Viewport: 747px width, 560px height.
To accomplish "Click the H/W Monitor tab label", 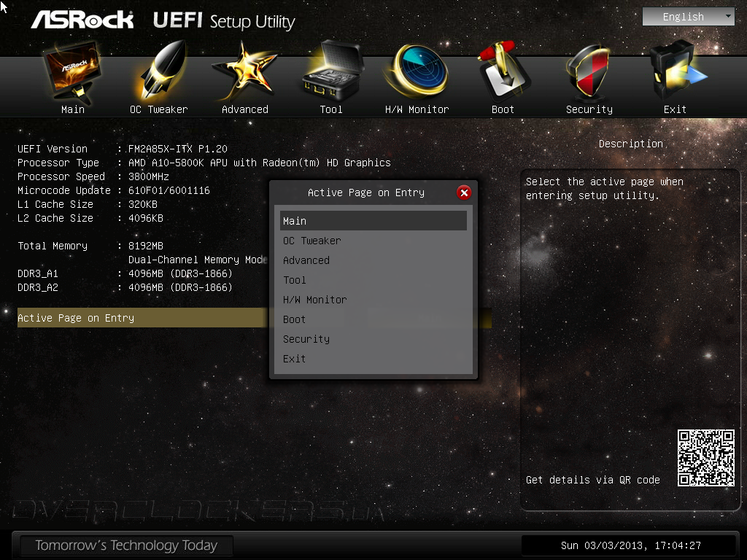I will click(x=417, y=109).
